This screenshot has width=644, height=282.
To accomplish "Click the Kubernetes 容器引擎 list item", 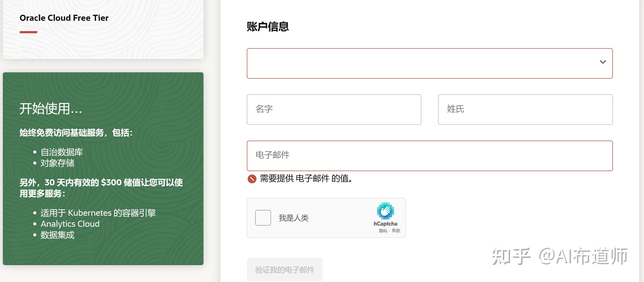I will coord(98,212).
